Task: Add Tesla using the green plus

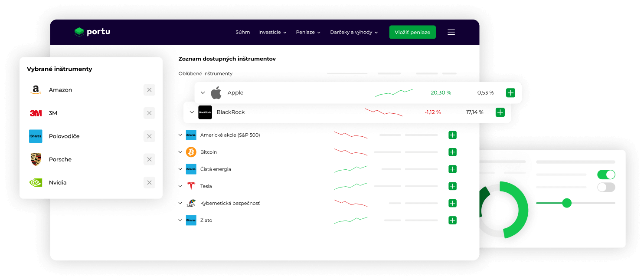Action: pos(452,186)
